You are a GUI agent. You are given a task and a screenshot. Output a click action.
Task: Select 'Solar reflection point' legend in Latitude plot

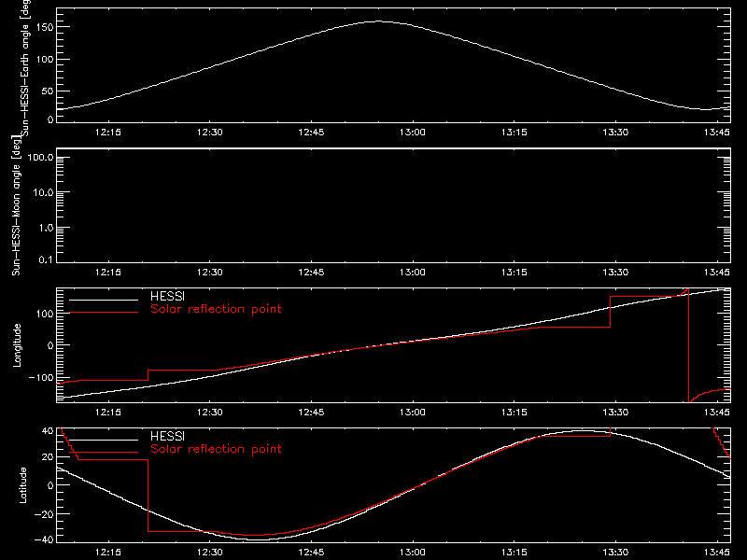pyautogui.click(x=216, y=449)
